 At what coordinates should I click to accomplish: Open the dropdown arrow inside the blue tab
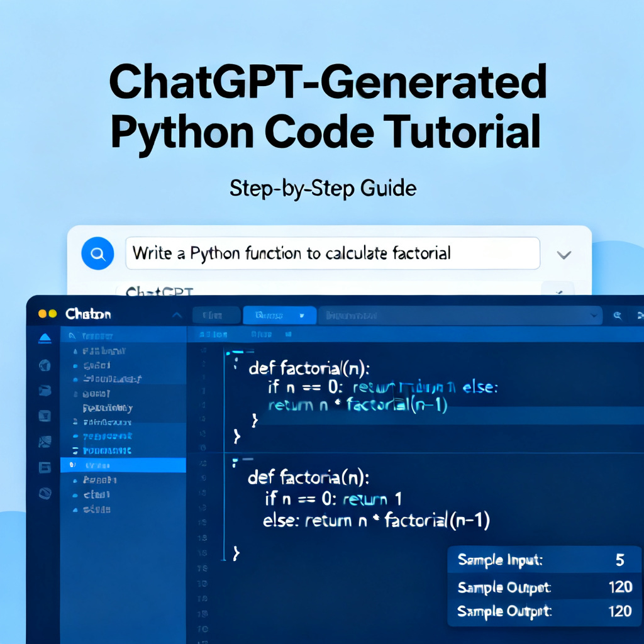point(302,316)
